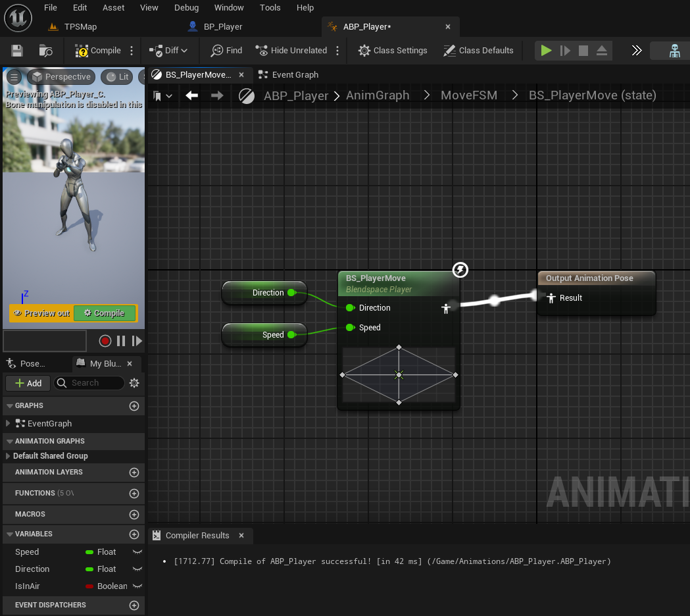Navigate back in graph history
Screen dimensions: 690x616
pos(192,95)
